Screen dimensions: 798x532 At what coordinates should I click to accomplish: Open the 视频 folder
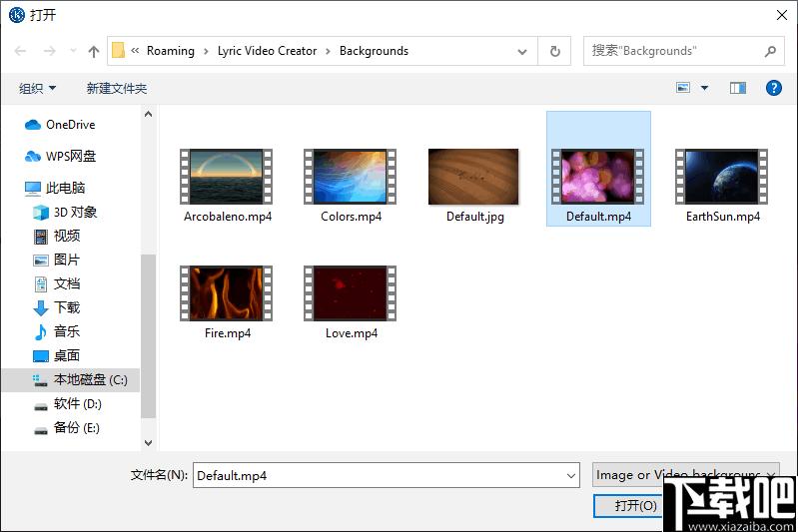(57, 236)
